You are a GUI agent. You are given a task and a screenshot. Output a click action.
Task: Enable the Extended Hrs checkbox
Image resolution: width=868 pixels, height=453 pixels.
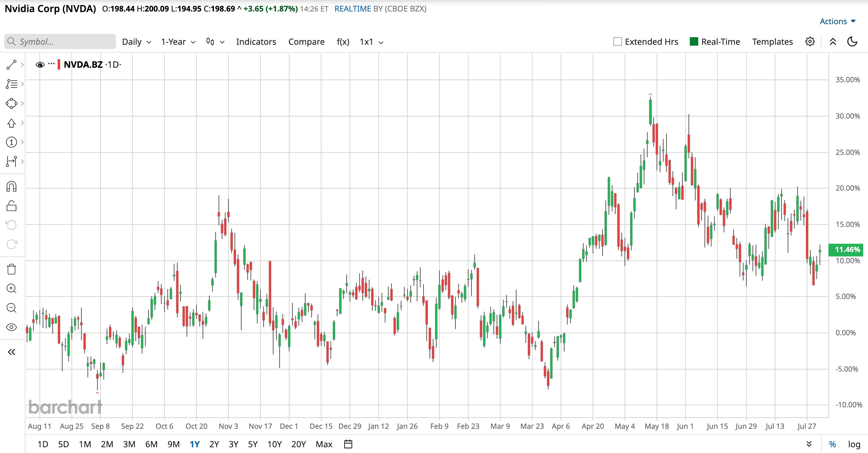[617, 41]
